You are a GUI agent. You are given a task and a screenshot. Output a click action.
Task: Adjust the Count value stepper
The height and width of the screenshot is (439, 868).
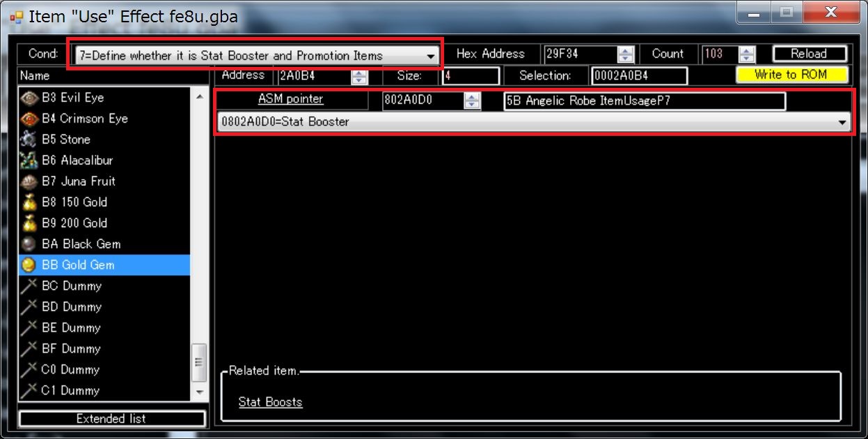(x=747, y=54)
